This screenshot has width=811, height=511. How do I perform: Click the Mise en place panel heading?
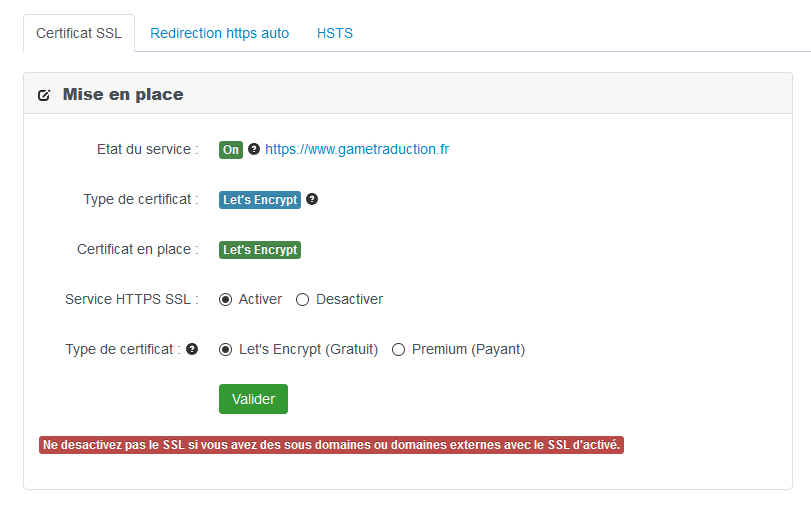point(123,95)
